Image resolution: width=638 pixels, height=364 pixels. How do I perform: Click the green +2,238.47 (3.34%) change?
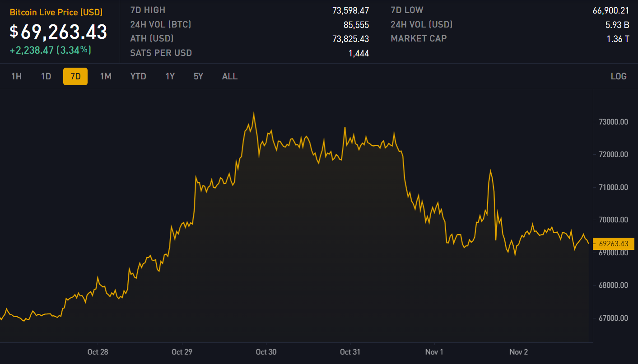click(x=51, y=50)
